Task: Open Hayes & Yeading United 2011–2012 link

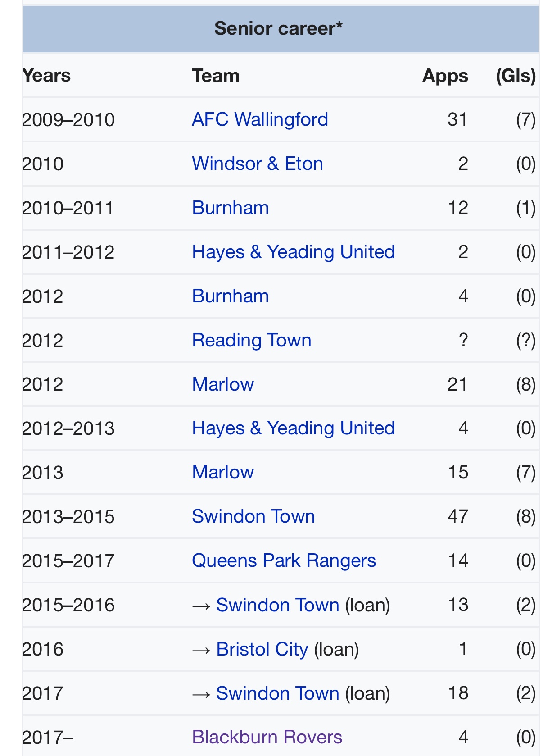Action: coord(293,252)
